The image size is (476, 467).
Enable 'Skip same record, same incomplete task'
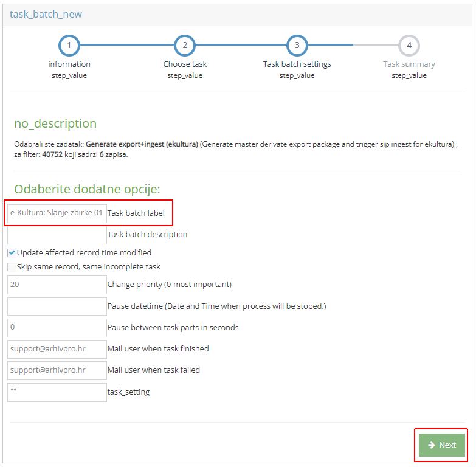[x=12, y=267]
